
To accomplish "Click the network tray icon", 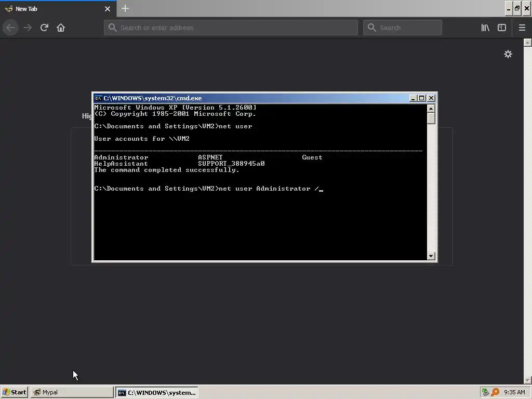I will point(486,392).
